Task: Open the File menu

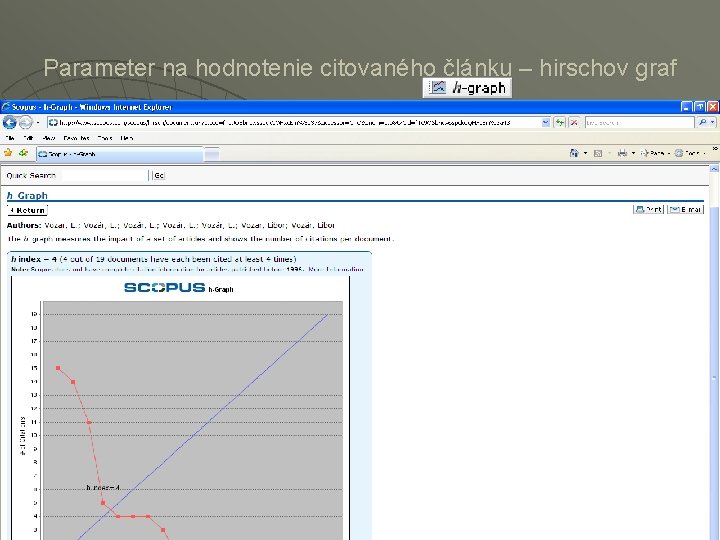Action: click(x=10, y=138)
